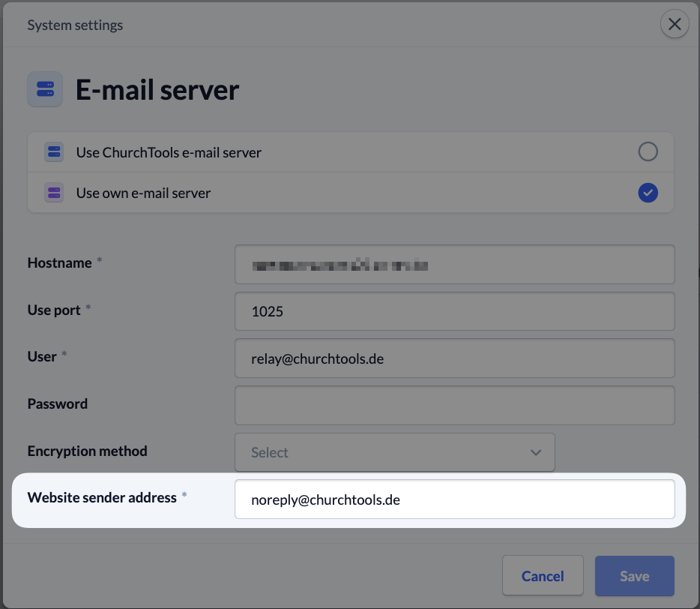Save the e-mail server settings
The image size is (700, 609).
point(634,575)
